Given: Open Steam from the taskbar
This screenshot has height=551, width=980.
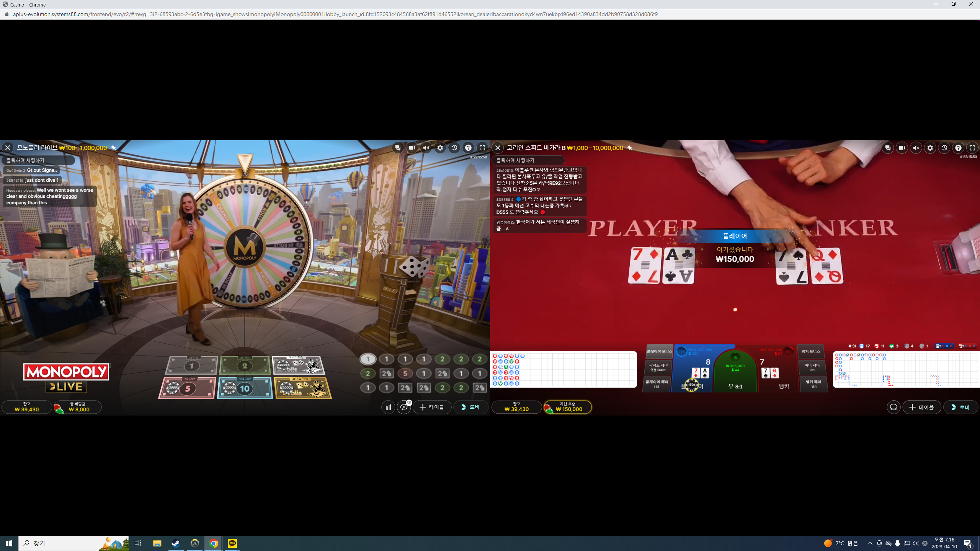Looking at the screenshot, I should [176, 543].
